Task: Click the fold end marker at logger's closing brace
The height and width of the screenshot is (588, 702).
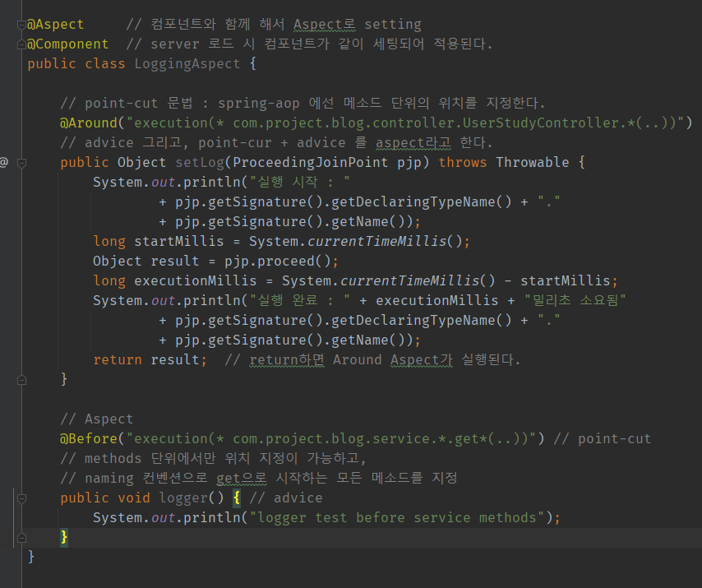Action: coord(21,538)
